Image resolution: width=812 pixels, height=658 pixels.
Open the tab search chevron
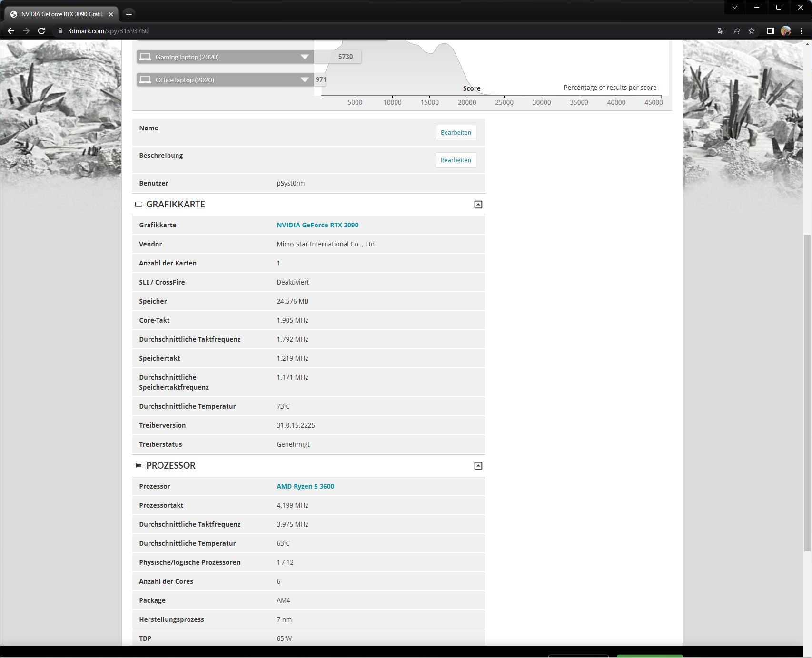tap(735, 7)
